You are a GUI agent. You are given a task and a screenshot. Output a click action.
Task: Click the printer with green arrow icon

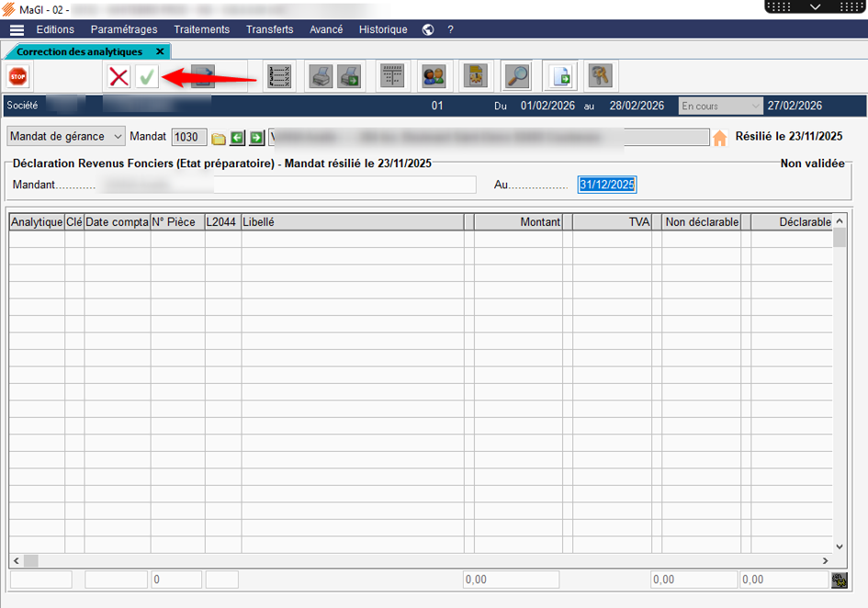tap(349, 76)
